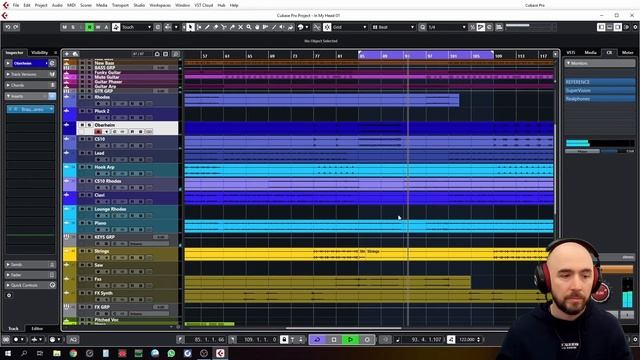Open setup window layout gear icon
Image resolution: width=640 pixels, height=360 pixels.
(x=635, y=27)
